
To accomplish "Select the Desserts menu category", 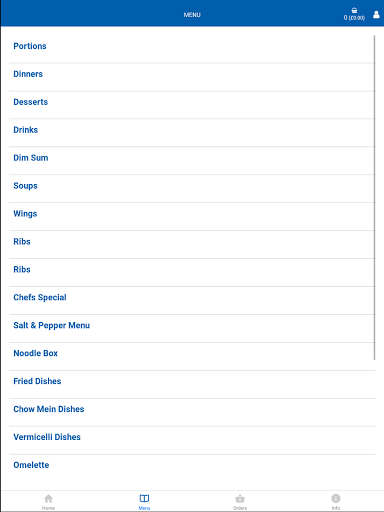I will coord(192,102).
